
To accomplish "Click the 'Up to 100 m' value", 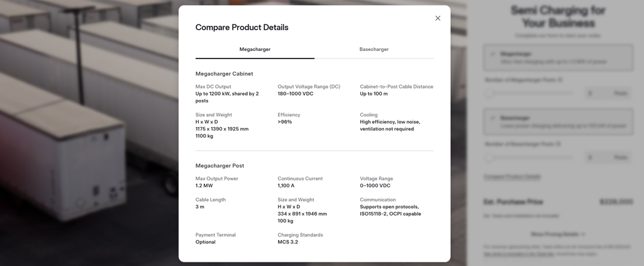I will [374, 94].
